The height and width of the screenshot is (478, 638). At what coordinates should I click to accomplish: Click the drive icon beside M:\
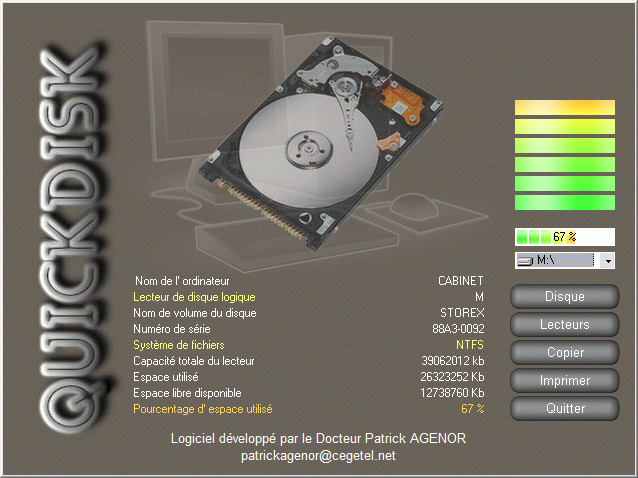[525, 261]
